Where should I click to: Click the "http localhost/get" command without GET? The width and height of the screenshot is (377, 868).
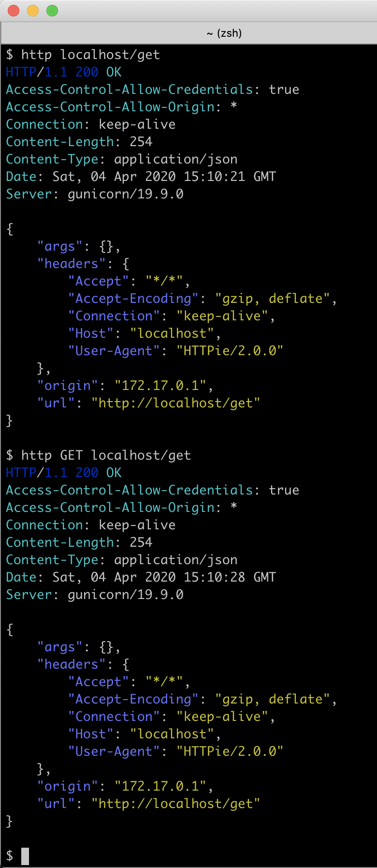(x=90, y=55)
